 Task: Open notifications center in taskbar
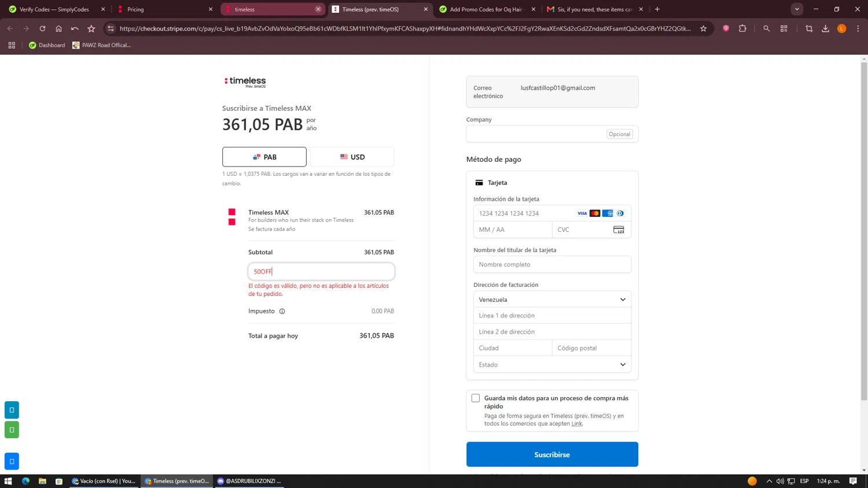(854, 481)
